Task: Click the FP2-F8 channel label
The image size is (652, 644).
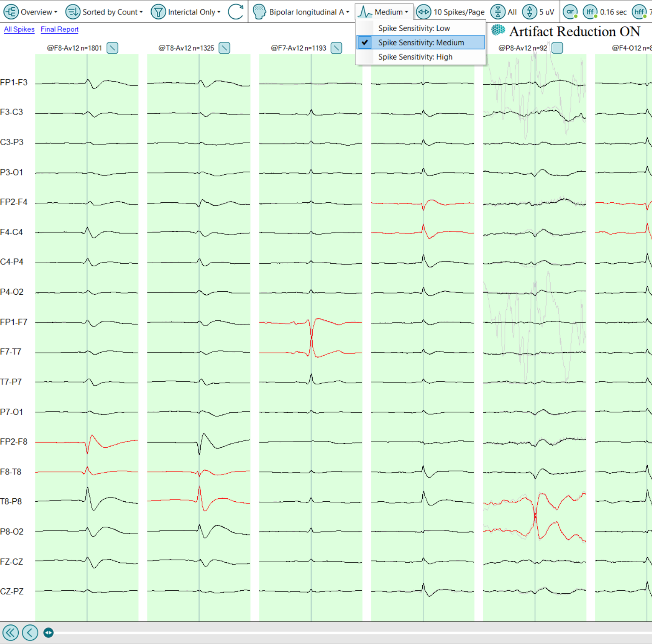Action: click(14, 442)
